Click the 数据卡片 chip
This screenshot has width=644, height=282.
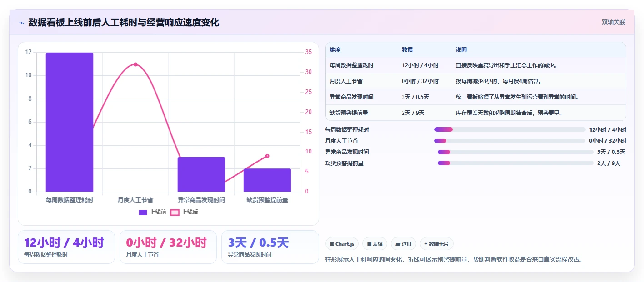pyautogui.click(x=437, y=244)
